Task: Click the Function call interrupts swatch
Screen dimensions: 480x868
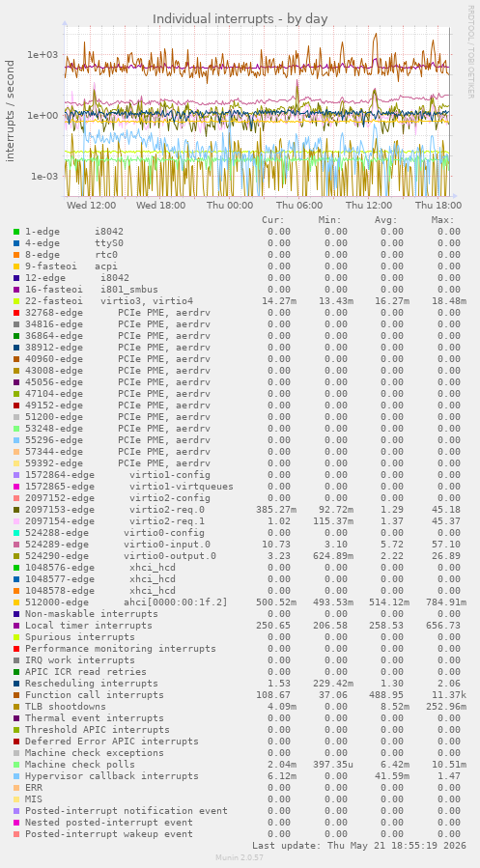Action: [x=16, y=695]
